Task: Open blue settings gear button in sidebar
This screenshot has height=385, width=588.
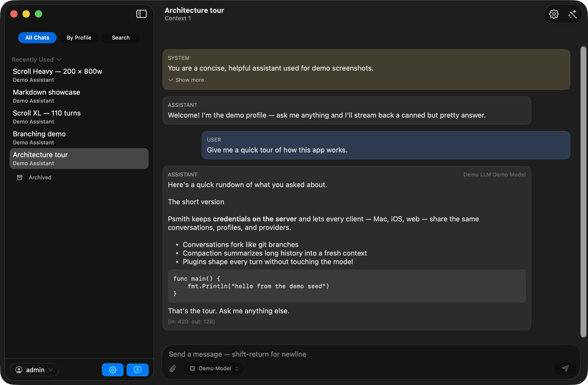Action: click(113, 370)
